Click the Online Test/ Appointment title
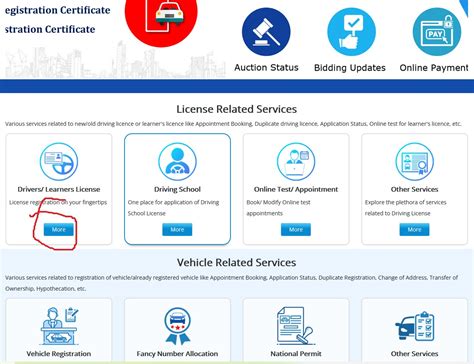474x364 pixels. (296, 189)
